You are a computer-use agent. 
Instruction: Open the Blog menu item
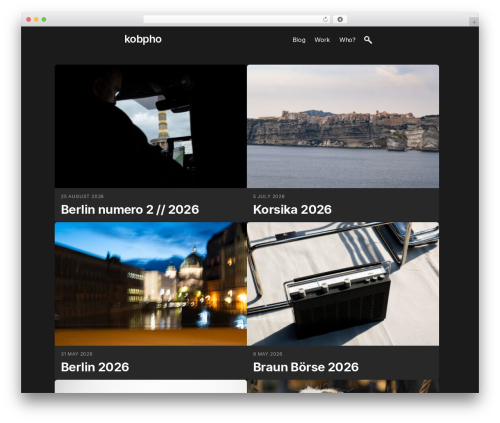point(299,40)
